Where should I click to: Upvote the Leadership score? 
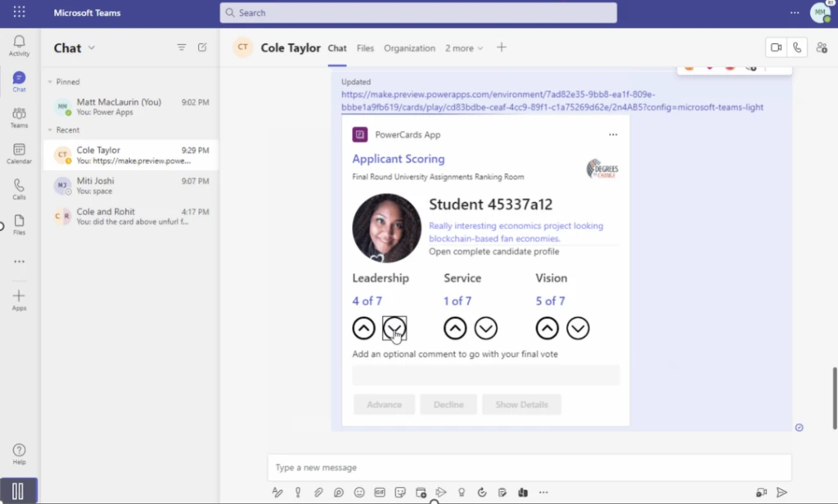(x=364, y=328)
